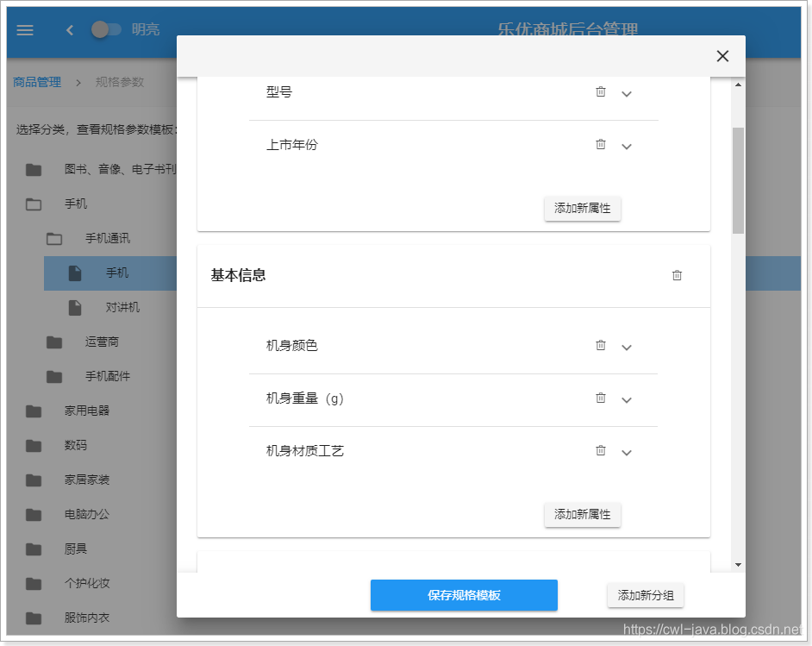Delete the 上市年份 attribute via trash icon

tap(601, 145)
